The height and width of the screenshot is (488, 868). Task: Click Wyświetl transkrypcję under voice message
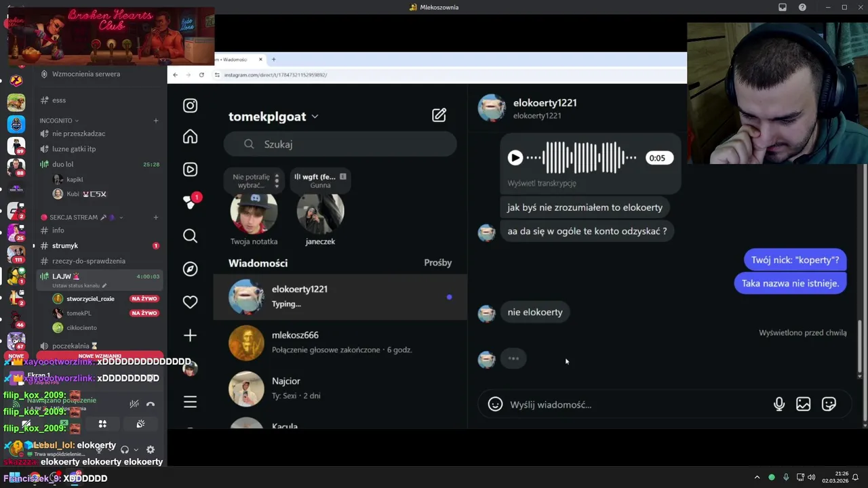tap(542, 184)
